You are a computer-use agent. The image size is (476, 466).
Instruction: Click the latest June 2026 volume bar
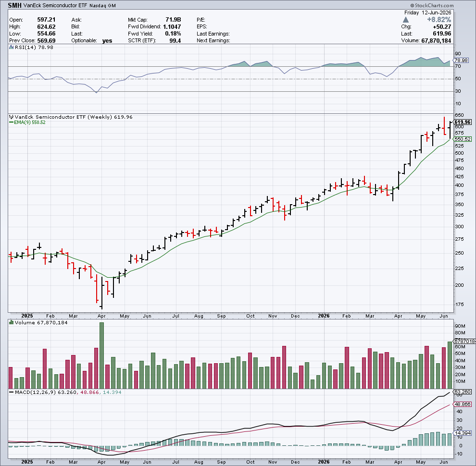(450, 365)
